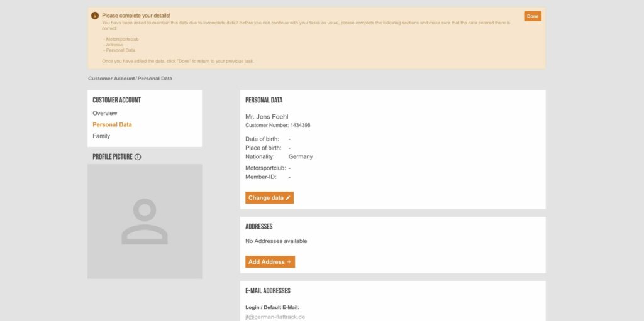
Task: Click the info icon in the notice banner
Action: click(95, 15)
